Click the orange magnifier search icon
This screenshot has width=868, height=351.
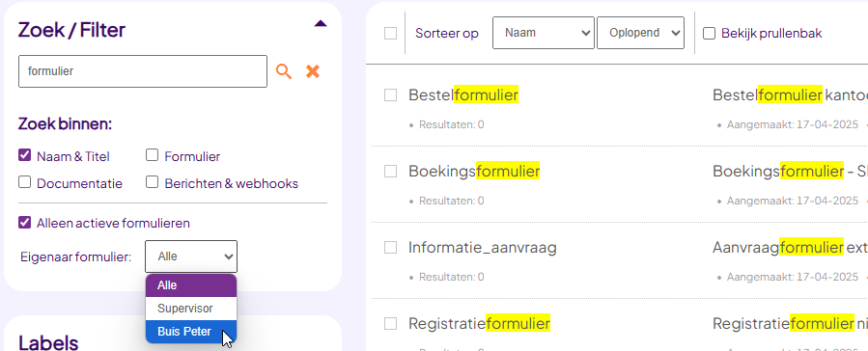click(x=284, y=71)
